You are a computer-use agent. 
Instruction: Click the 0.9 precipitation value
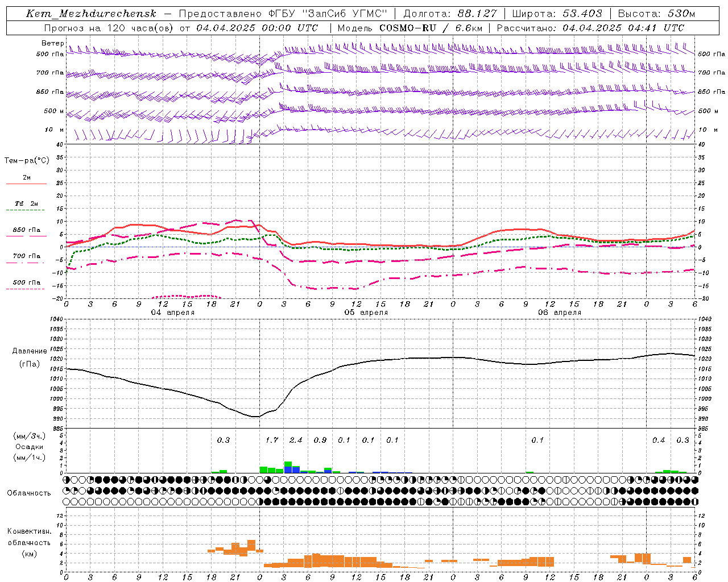320,440
